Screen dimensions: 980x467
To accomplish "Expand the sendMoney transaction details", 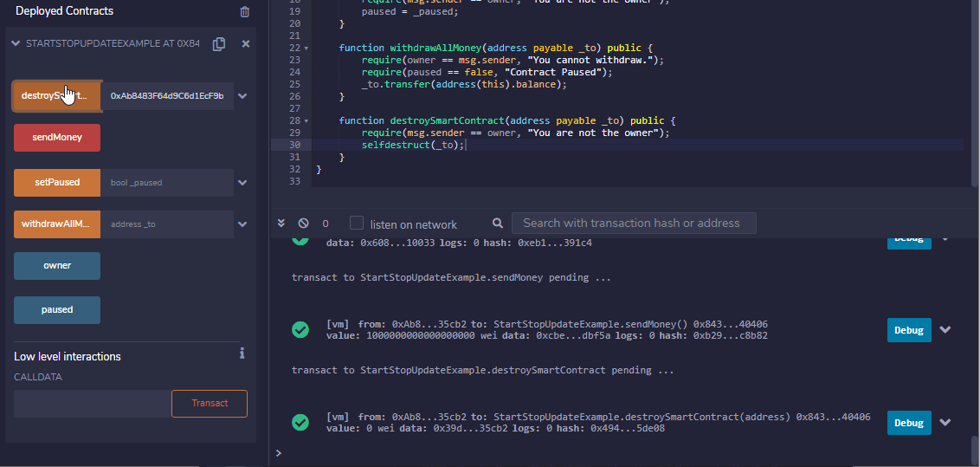I will tap(945, 330).
